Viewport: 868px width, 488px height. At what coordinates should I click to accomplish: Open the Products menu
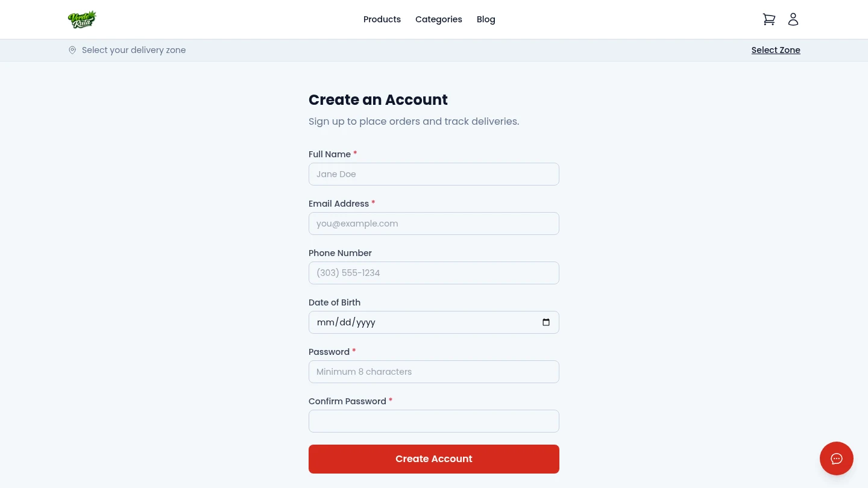coord(382,19)
